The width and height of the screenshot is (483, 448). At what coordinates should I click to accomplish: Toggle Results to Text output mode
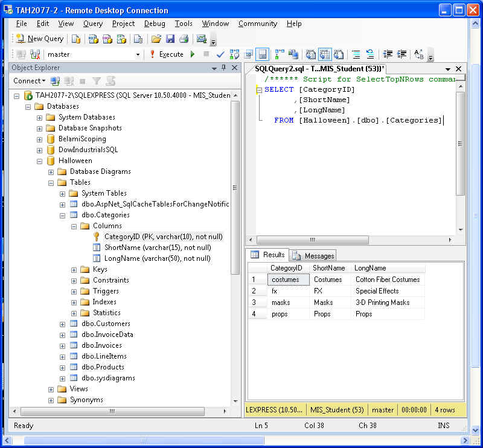311,54
